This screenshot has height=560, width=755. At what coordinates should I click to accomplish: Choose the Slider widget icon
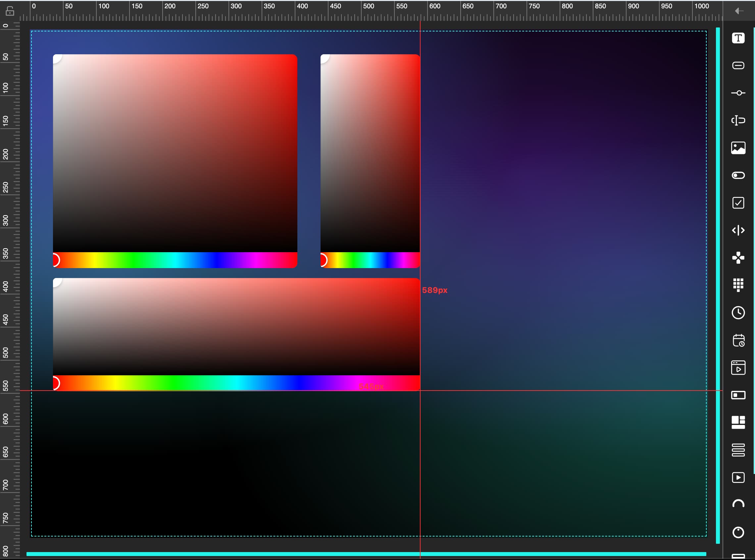(x=738, y=93)
